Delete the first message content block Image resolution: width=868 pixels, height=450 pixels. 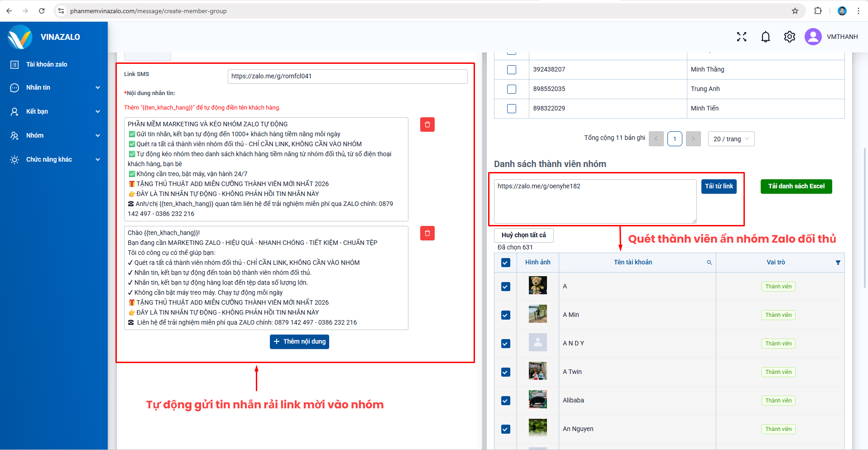[x=427, y=124]
